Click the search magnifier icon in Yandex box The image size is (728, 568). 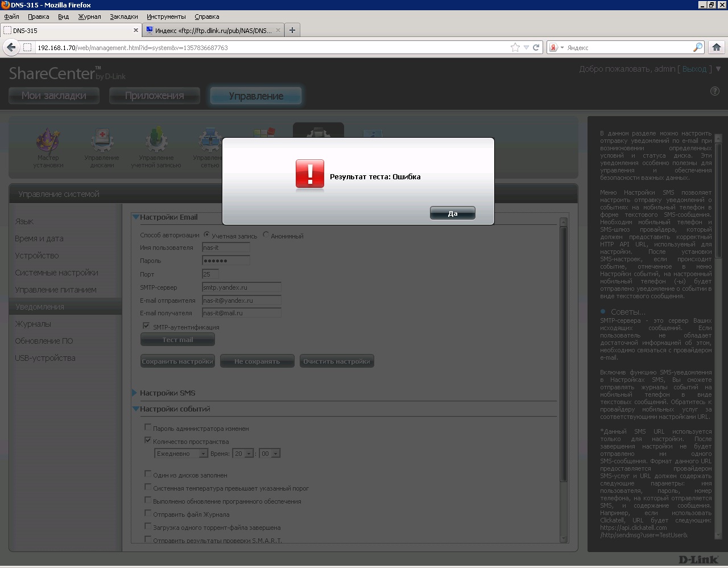coord(698,48)
